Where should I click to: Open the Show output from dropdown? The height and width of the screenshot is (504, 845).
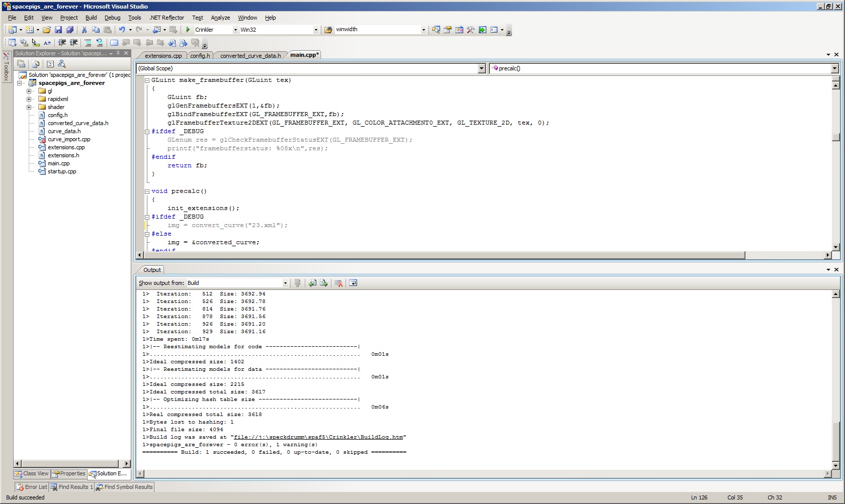pos(285,283)
